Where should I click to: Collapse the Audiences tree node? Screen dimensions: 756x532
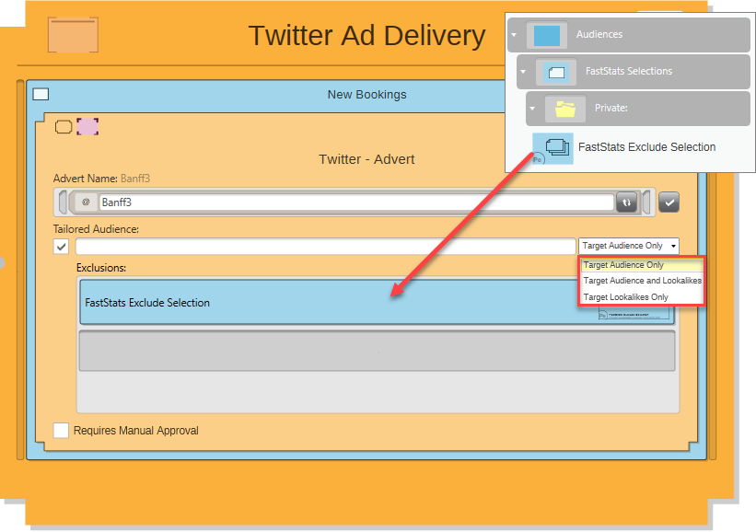514,35
